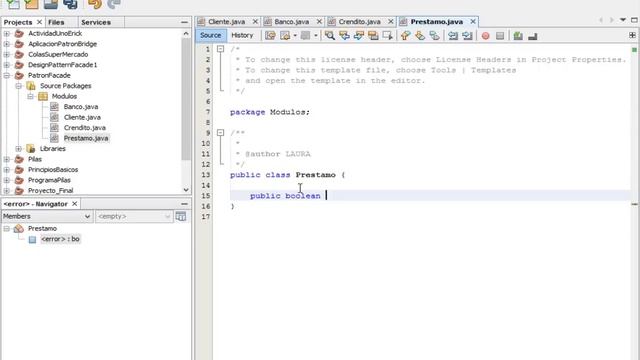640x360 pixels.
Task: Click the Save All icon in main toolbar
Action: tap(70, 4)
